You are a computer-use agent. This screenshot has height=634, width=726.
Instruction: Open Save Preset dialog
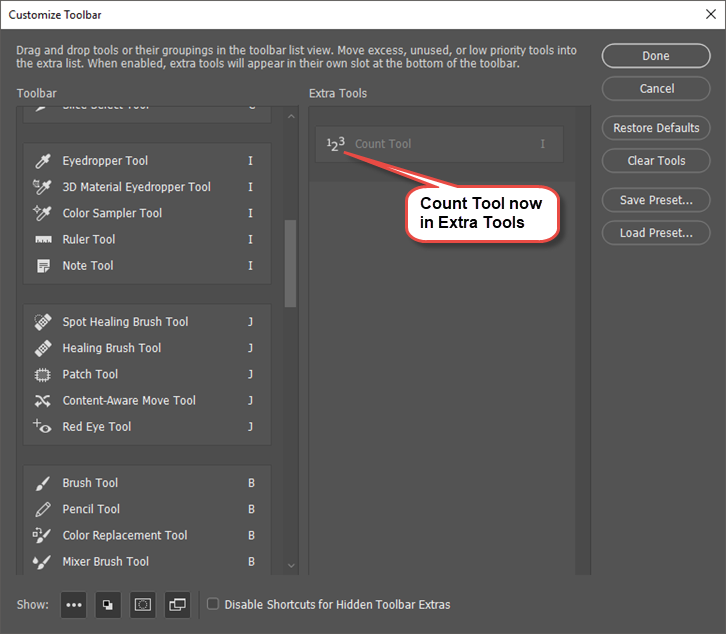656,200
